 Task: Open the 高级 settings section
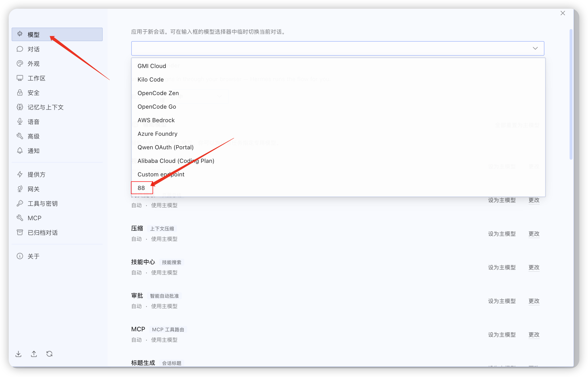57,136
